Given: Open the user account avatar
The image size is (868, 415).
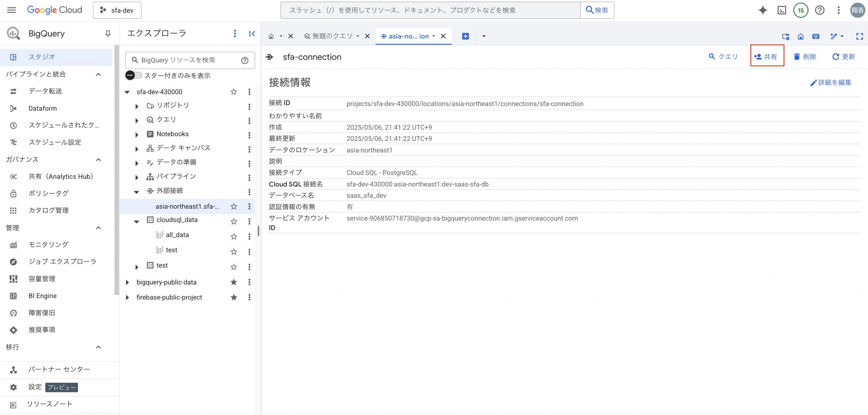Looking at the screenshot, I should click(857, 10).
